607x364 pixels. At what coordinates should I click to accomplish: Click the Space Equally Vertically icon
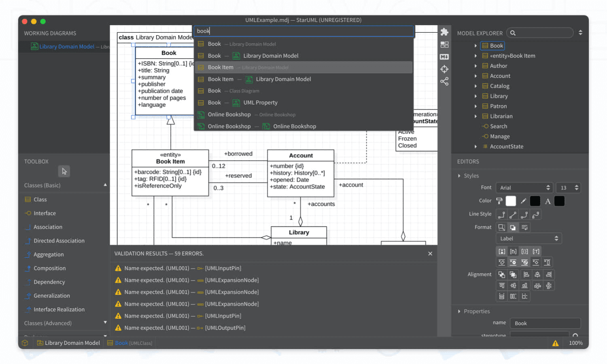click(x=549, y=286)
